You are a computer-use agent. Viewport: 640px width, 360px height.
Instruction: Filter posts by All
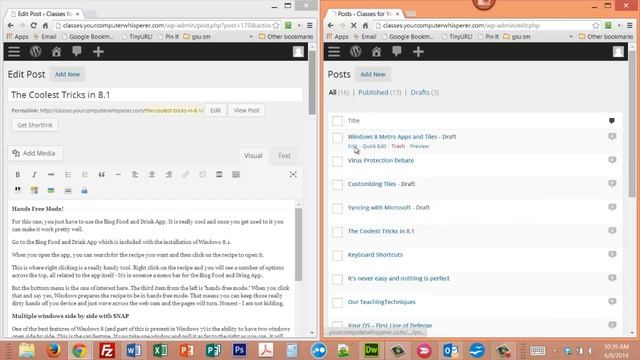tap(333, 93)
